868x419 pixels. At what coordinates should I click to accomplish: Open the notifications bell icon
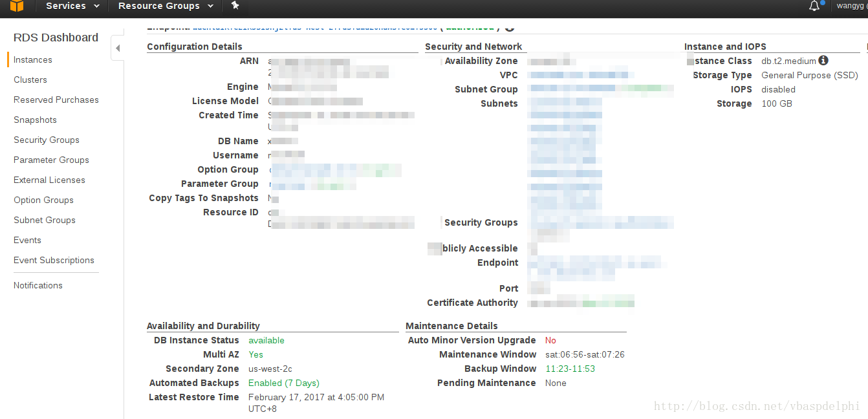point(815,6)
